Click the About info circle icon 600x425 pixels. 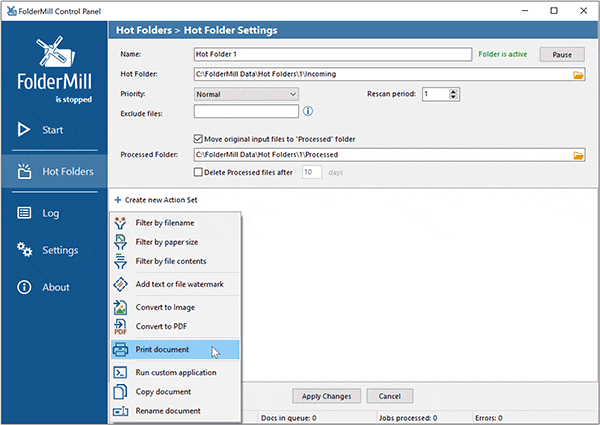click(x=24, y=287)
